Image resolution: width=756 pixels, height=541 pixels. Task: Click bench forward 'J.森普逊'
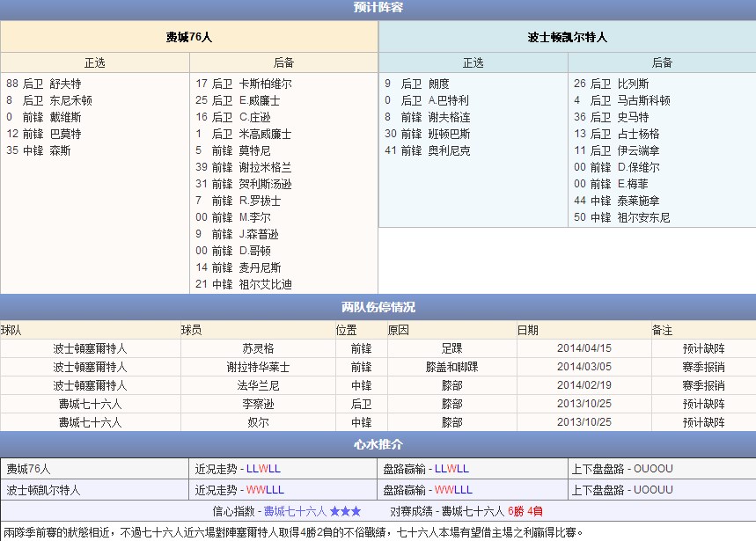(x=259, y=234)
